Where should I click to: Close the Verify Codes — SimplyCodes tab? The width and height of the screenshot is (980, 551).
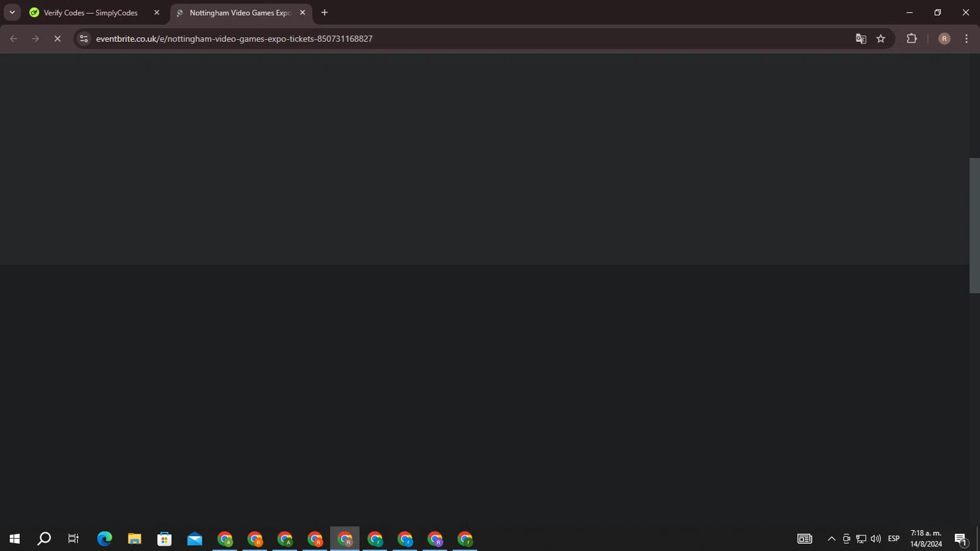point(157,12)
